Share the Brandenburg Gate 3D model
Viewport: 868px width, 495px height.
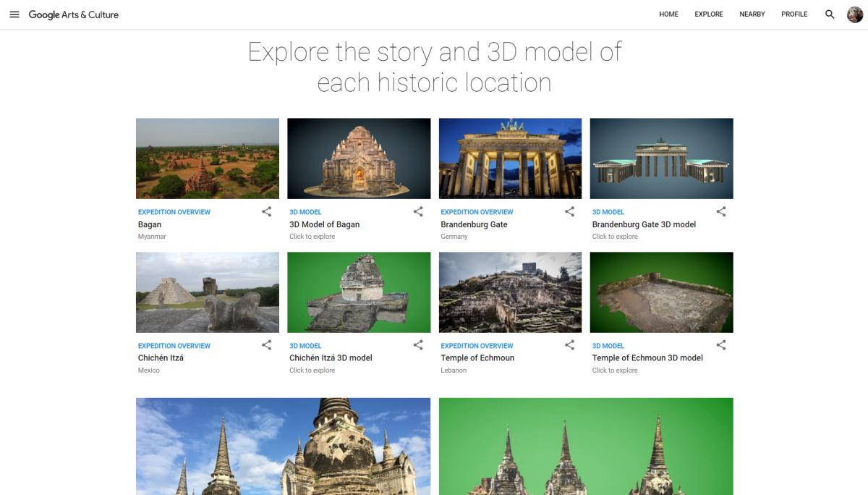[x=720, y=212]
